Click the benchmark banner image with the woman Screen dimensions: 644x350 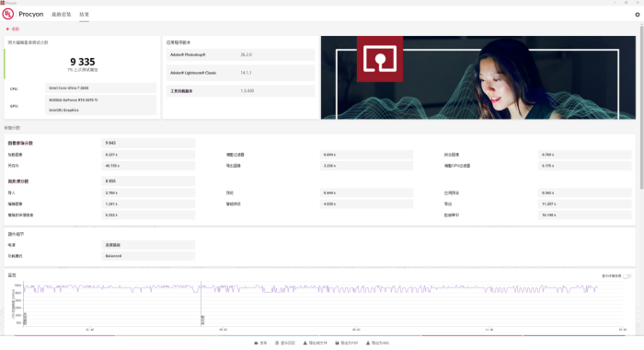coord(478,77)
